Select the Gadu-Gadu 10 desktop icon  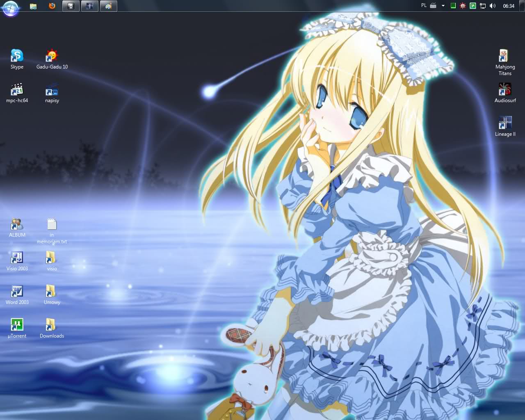52,55
